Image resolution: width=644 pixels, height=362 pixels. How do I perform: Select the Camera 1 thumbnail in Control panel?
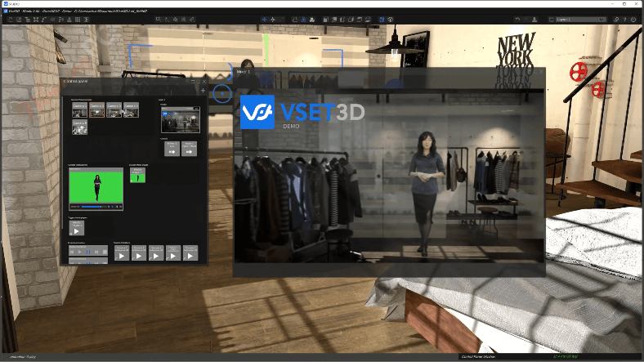79,110
